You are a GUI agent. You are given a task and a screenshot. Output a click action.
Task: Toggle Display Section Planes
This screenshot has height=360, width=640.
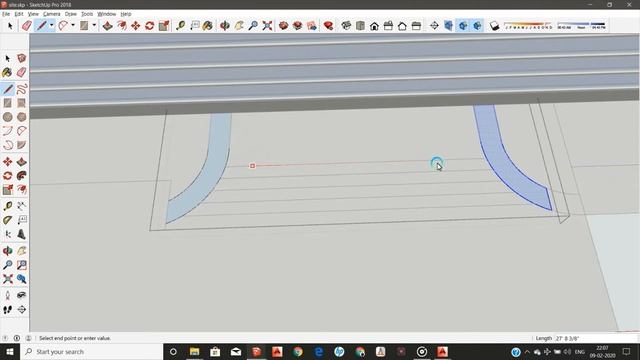tap(449, 26)
